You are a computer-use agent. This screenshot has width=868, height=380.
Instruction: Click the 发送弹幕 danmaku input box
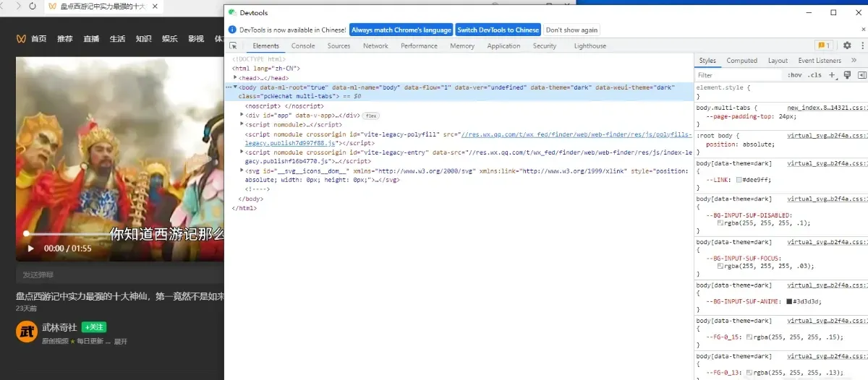point(119,275)
